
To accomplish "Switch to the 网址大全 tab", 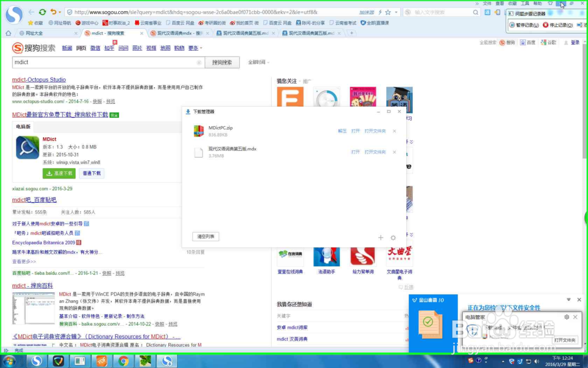I will click(x=48, y=33).
